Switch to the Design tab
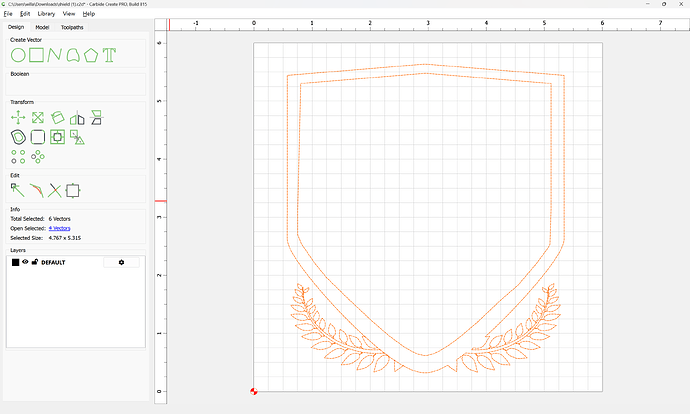Viewport: 690px width, 414px height. [16, 27]
